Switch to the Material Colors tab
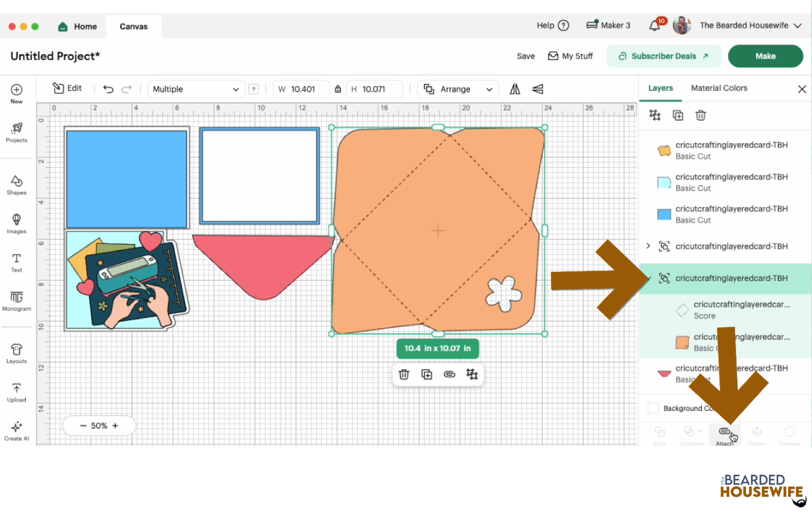812x516 pixels. (x=719, y=88)
